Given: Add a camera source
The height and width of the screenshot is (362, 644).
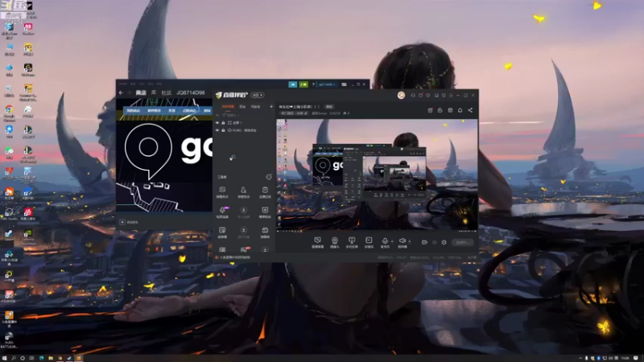Looking at the screenshot, I should click(x=335, y=242).
